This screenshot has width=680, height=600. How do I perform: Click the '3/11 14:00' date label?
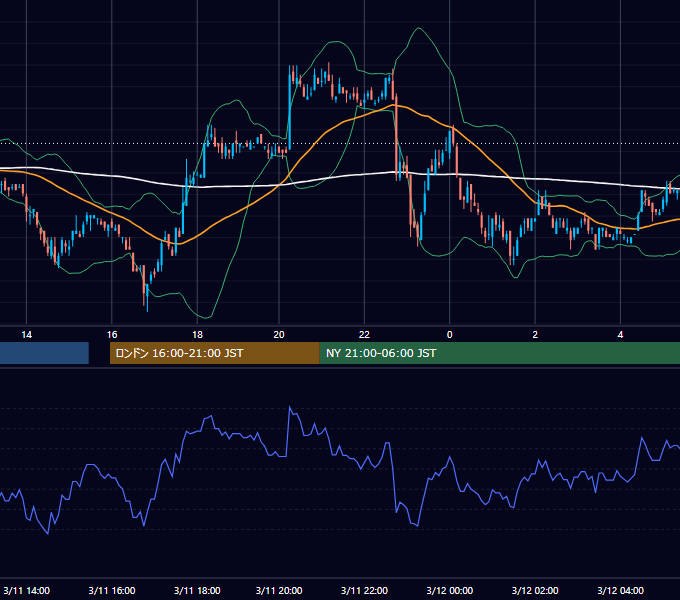[x=26, y=590]
